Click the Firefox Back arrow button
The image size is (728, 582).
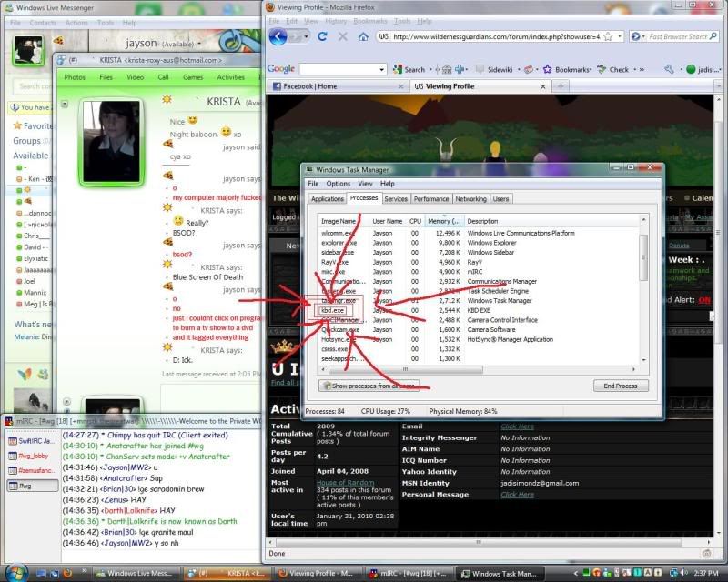278,36
